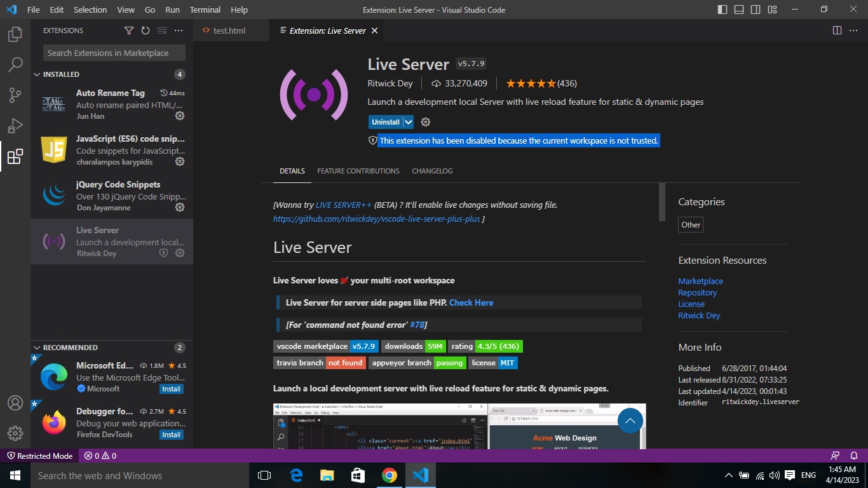Show errors and warnings in status bar
The width and height of the screenshot is (868, 488).
coord(100,456)
